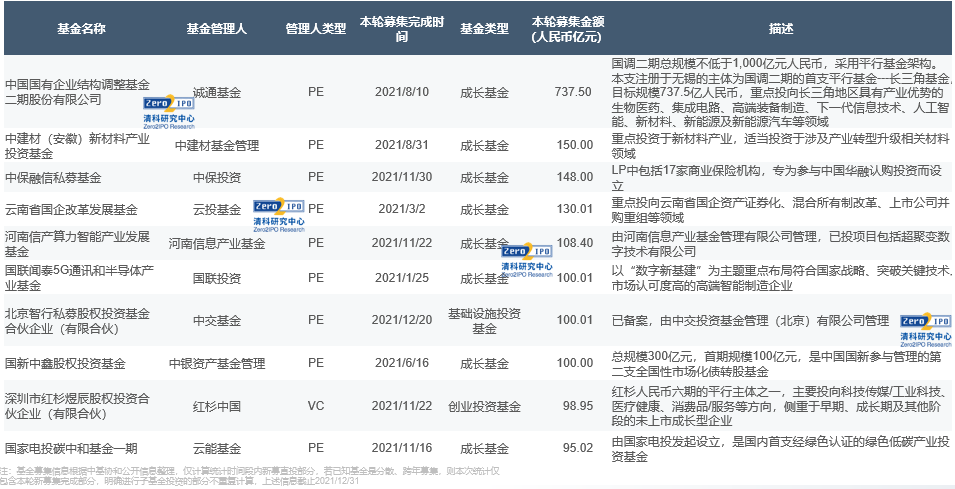The height and width of the screenshot is (489, 955).
Task: Select manager cell 河南信息产业基金
Action: point(217,244)
